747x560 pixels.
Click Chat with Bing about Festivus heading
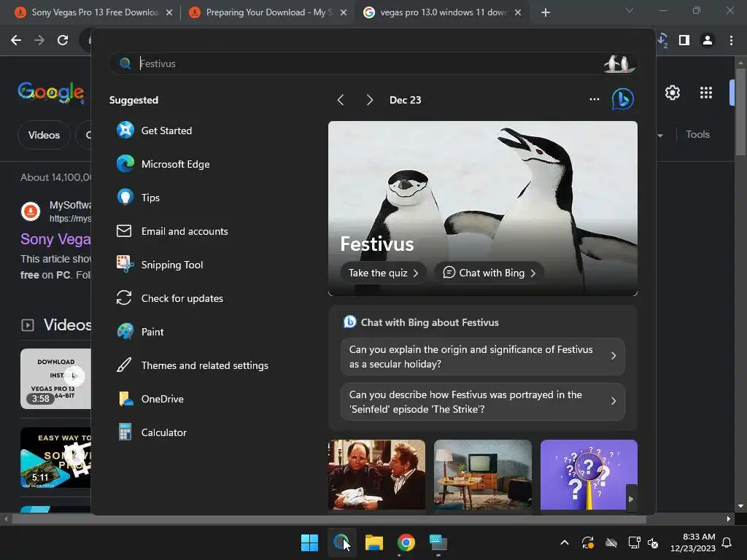[430, 322]
